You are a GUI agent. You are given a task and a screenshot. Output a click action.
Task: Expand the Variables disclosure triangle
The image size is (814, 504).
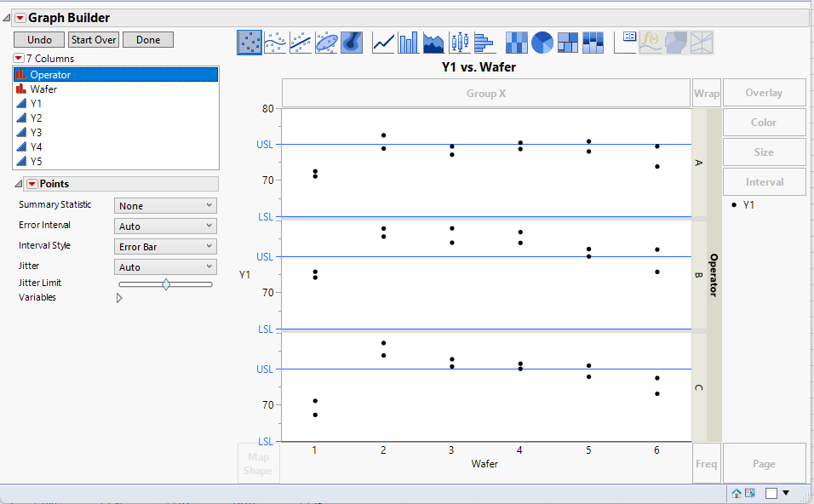tap(119, 297)
